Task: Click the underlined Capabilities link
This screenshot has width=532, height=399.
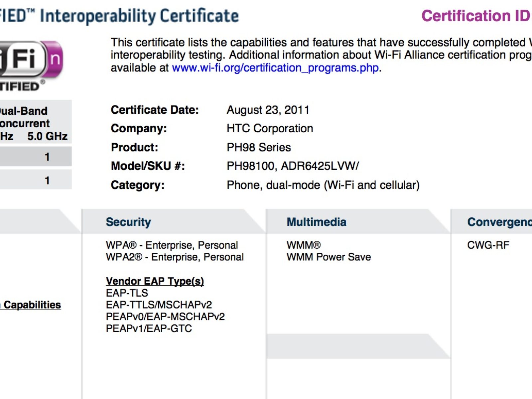Action: [32, 305]
